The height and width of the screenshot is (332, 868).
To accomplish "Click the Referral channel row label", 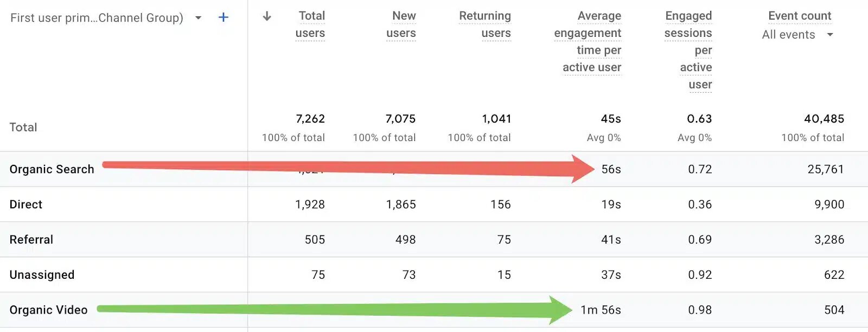I will click(31, 240).
